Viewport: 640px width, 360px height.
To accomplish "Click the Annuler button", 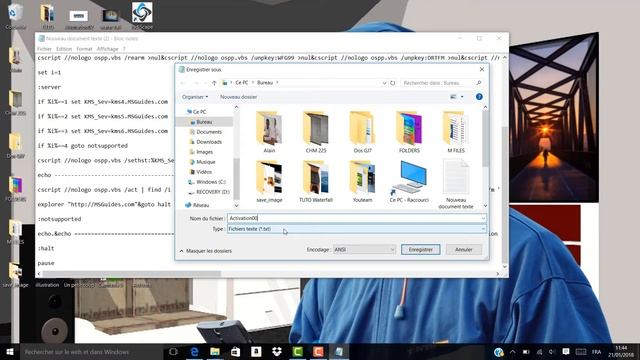I will click(464, 249).
